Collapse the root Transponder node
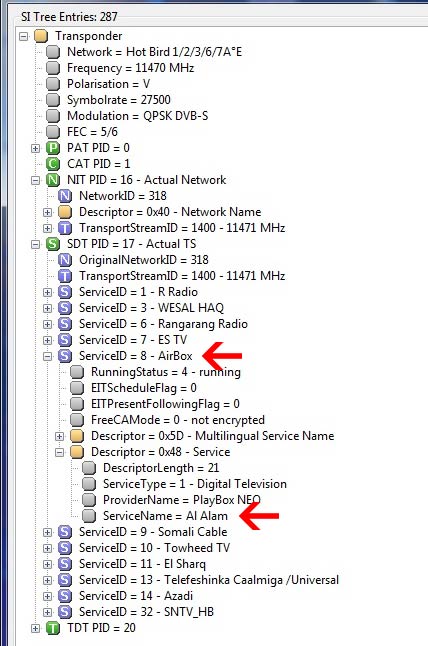 [24, 36]
